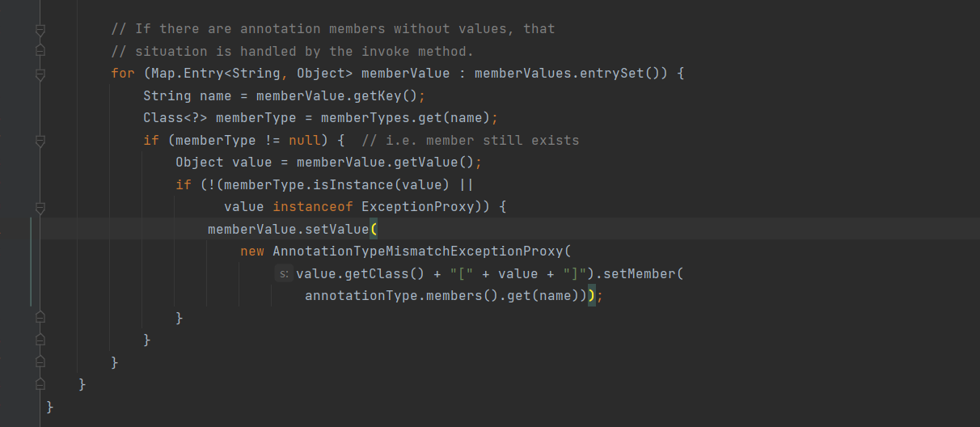Place cursor on memberValue.setValue call

click(x=287, y=230)
